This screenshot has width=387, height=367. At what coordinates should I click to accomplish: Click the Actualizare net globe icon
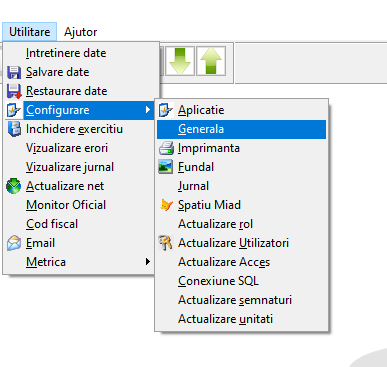[14, 186]
